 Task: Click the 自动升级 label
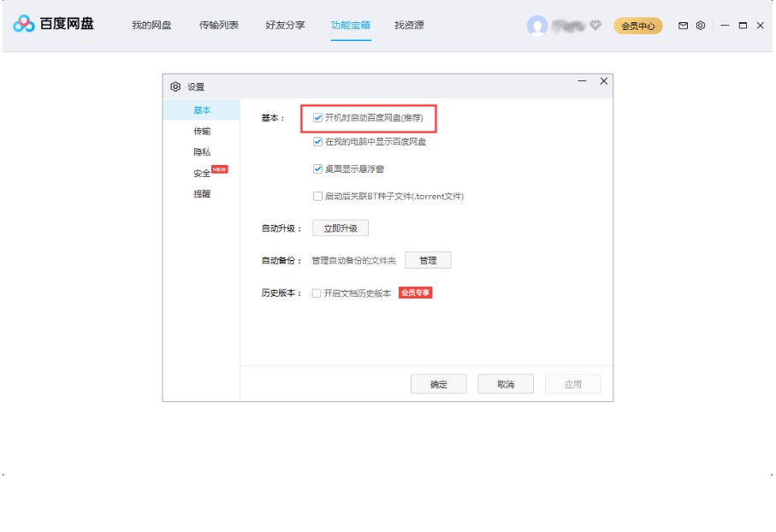(281, 228)
